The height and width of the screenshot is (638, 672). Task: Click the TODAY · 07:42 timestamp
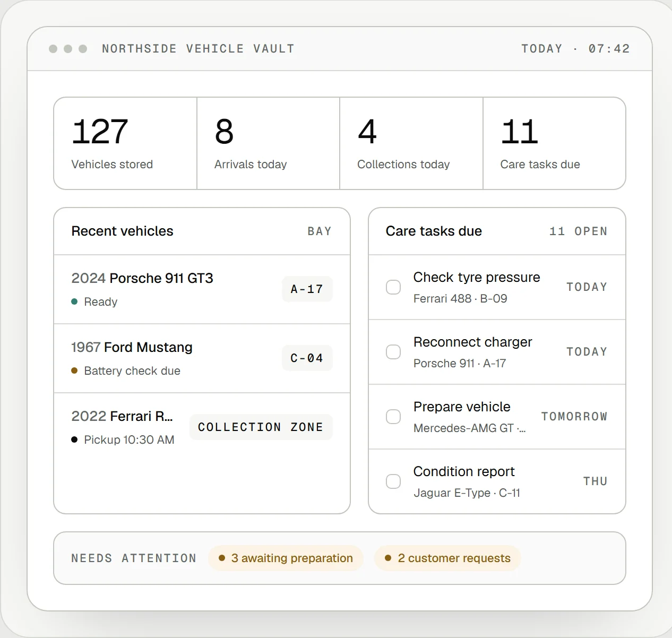pos(575,49)
